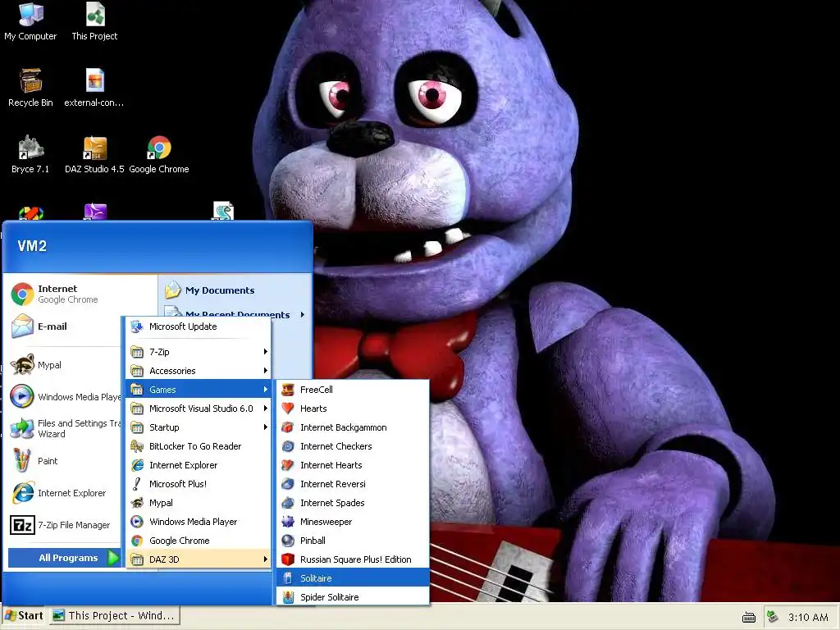840x630 pixels.
Task: Click the All Programs button
Action: (x=64, y=558)
